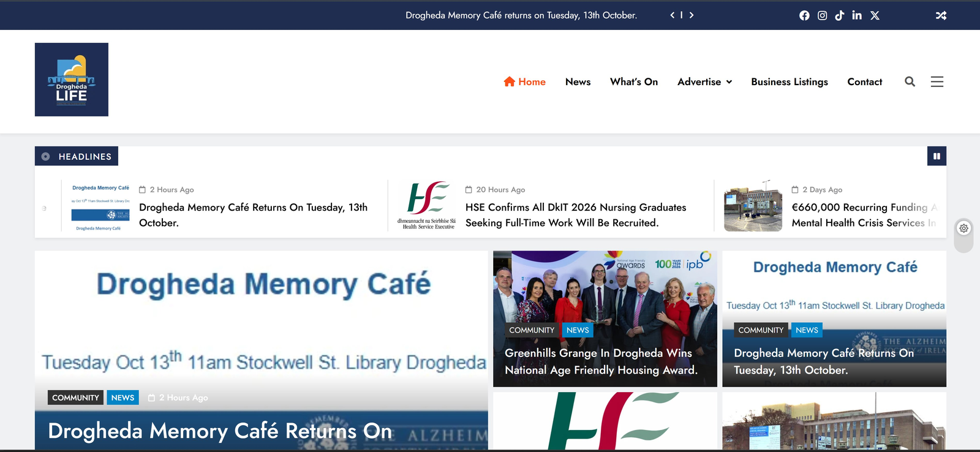Click the settings gear on right edge
Image resolution: width=980 pixels, height=452 pixels.
(x=964, y=228)
